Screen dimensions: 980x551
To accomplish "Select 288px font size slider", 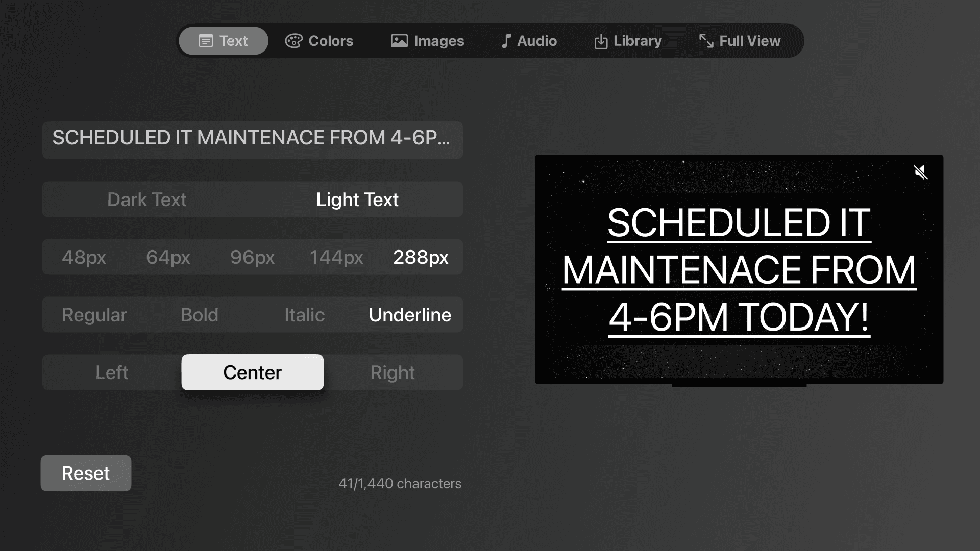I will [421, 256].
